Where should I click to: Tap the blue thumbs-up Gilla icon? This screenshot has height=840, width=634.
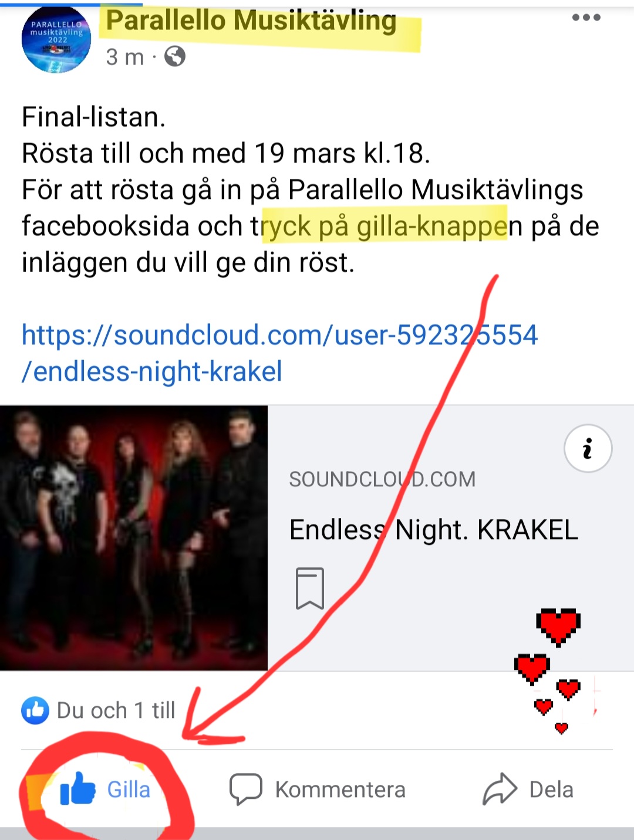[77, 790]
